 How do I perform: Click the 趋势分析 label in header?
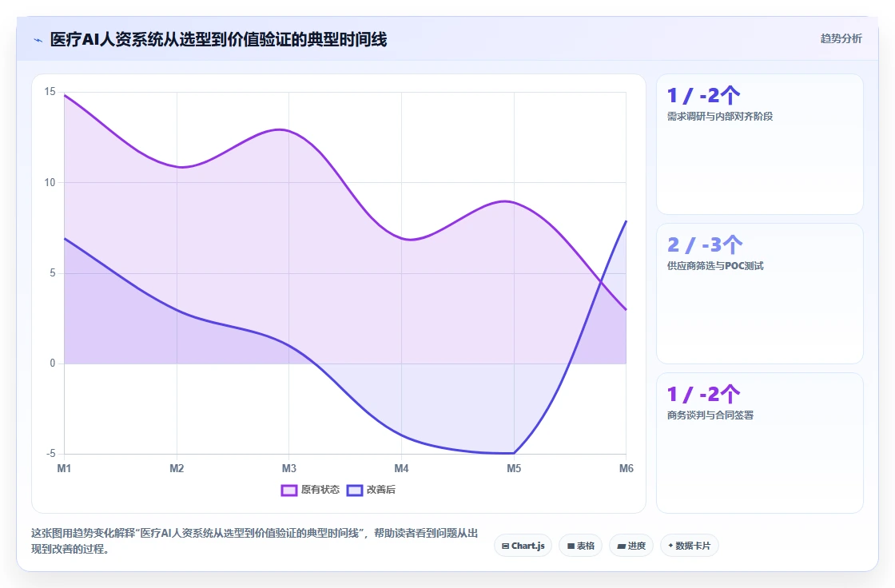click(x=841, y=38)
